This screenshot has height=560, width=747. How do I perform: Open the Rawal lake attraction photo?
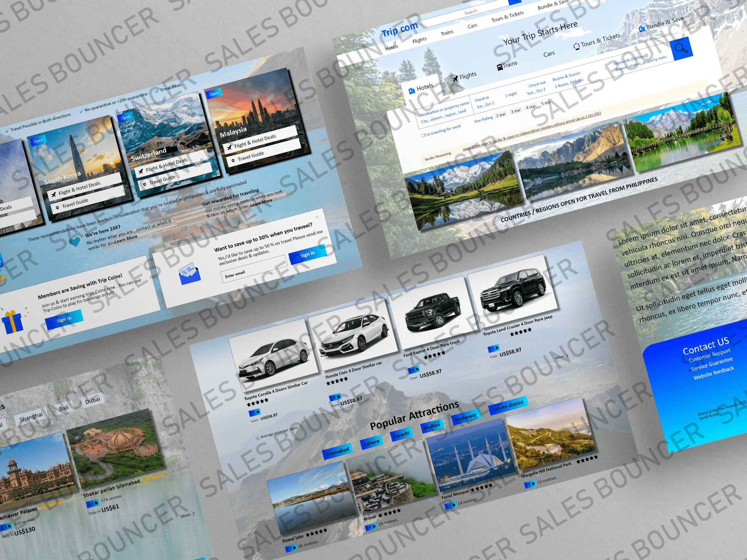312,498
